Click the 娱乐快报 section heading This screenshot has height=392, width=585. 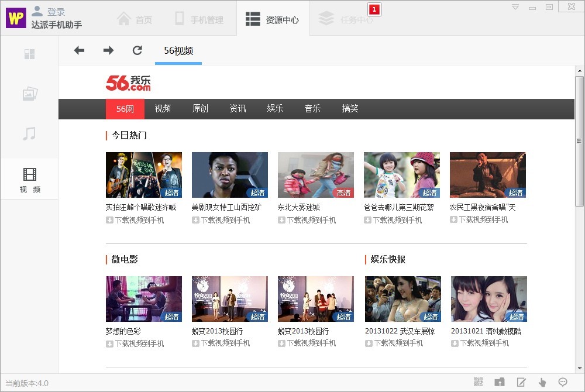click(388, 259)
